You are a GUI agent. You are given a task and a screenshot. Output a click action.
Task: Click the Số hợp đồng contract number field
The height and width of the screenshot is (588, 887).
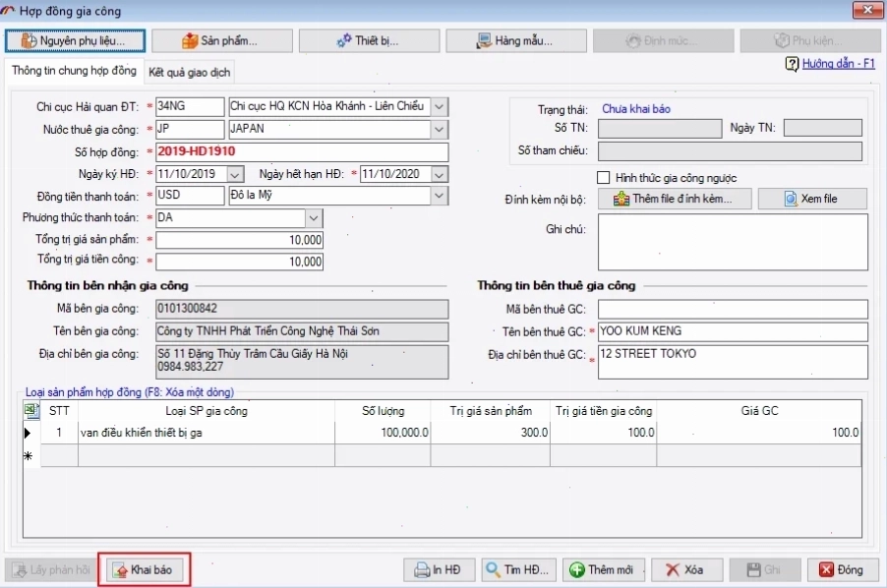click(302, 151)
